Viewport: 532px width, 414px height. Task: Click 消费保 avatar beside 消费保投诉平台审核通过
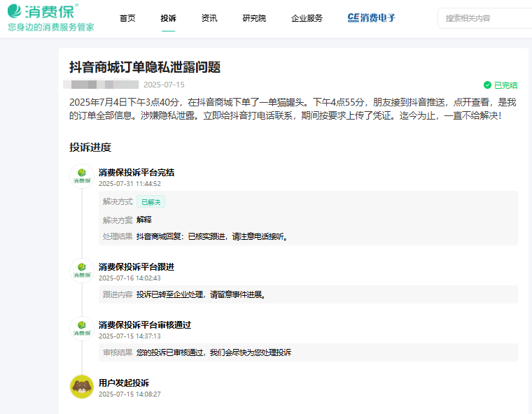click(82, 329)
